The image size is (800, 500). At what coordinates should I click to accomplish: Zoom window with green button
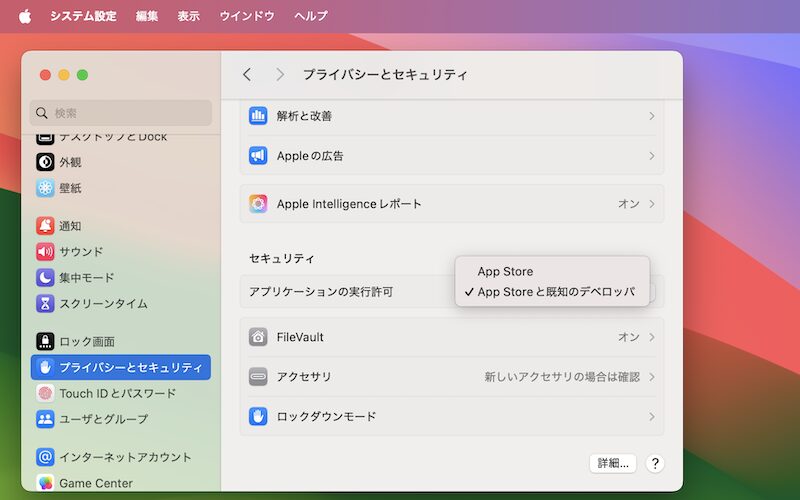tap(82, 75)
